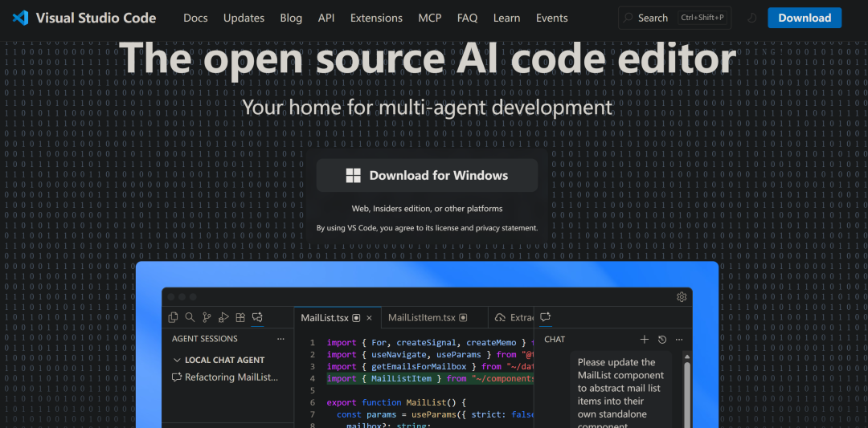Open AGENT SESSIONS more actions ellipsis
The height and width of the screenshot is (428, 868).
280,339
